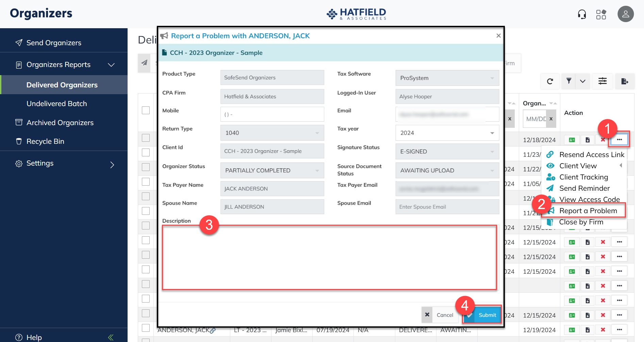644x342 pixels.
Task: Tick the checkbox of the sixth table row
Action: (x=146, y=211)
